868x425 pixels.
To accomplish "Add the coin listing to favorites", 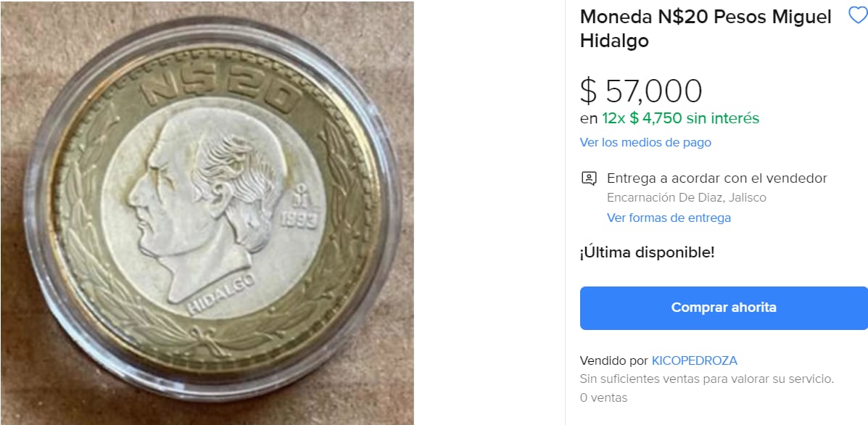I will point(857,16).
